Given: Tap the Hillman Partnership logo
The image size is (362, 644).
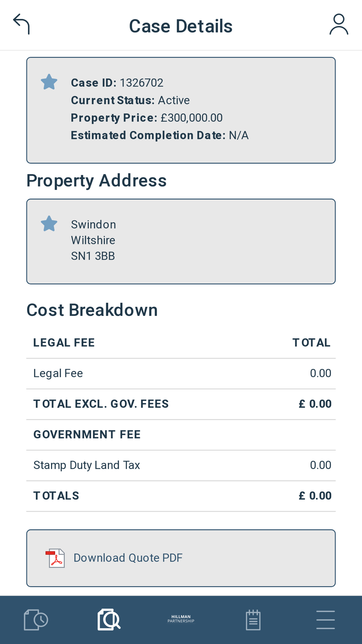Looking at the screenshot, I should click(x=181, y=619).
